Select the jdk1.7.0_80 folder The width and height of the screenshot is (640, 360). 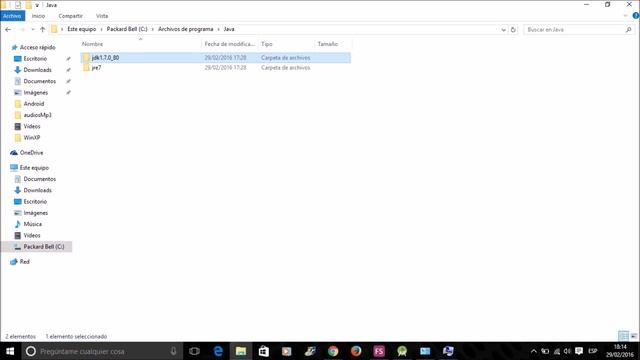[215, 58]
